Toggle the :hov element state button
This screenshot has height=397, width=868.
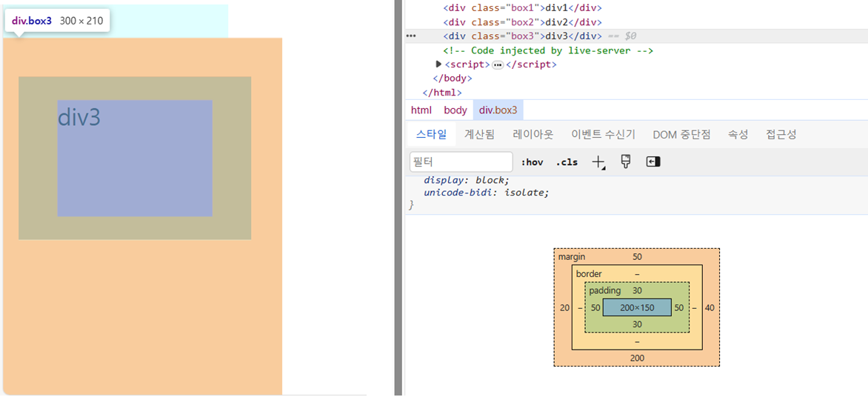pos(532,162)
